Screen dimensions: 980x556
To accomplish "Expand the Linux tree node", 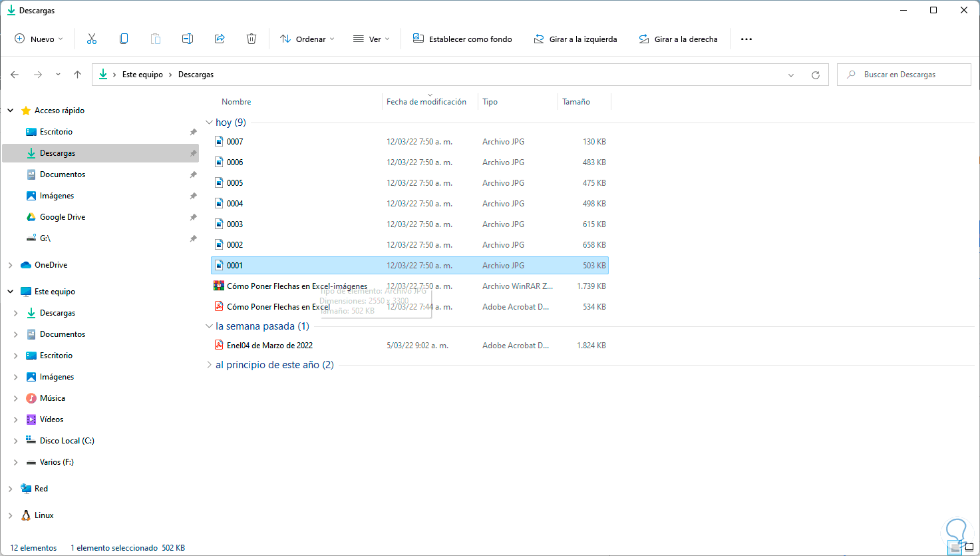I will point(11,515).
